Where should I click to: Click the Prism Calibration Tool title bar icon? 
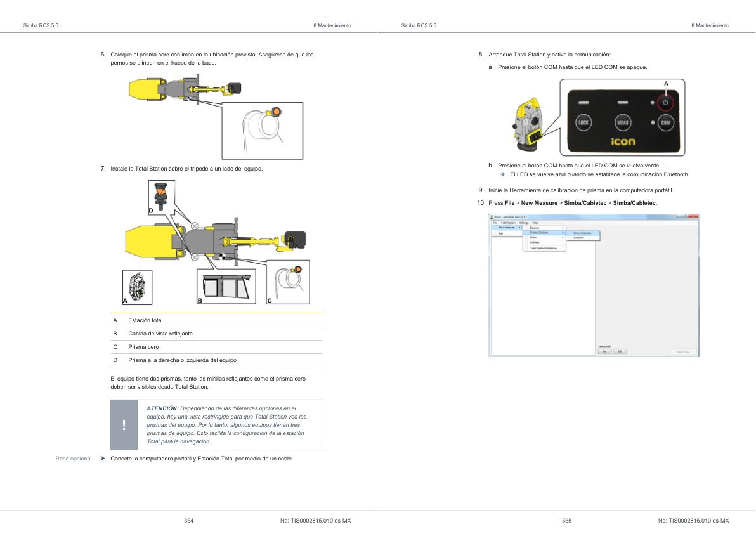click(491, 216)
